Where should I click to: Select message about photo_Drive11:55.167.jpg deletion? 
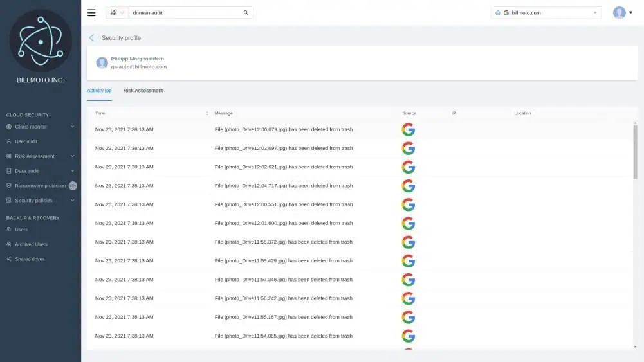tap(283, 317)
